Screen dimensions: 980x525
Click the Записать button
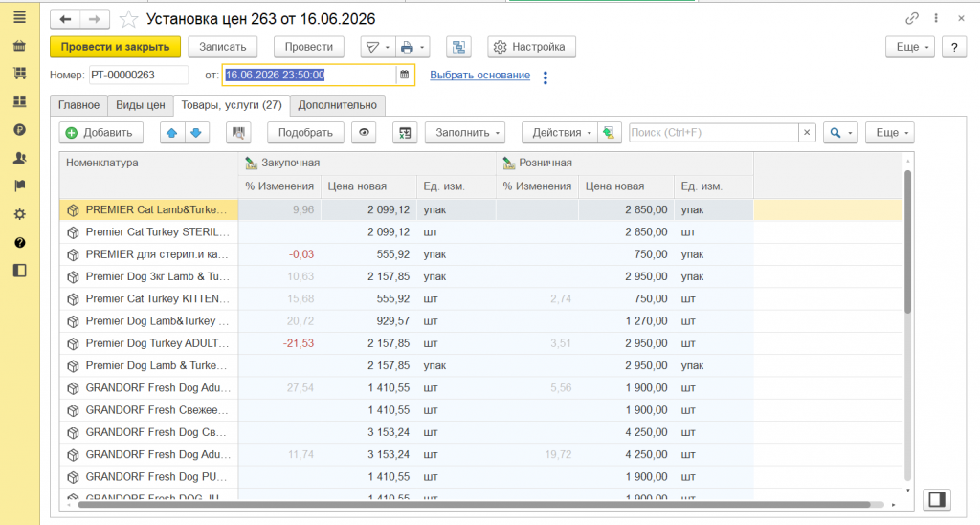coord(222,47)
